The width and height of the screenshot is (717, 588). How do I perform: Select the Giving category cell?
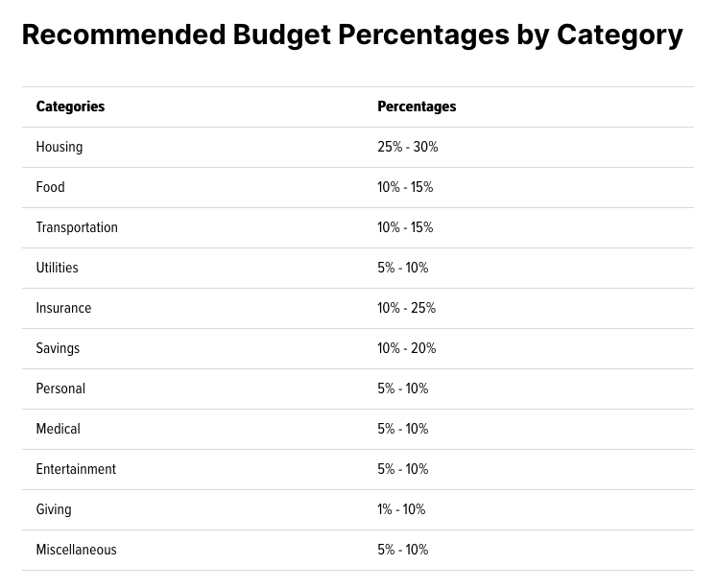54,509
